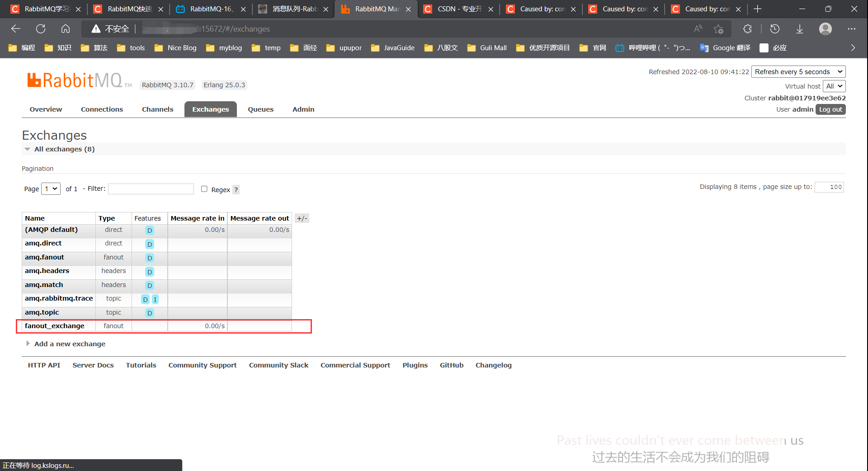Open the Guli Mall bookmark folder
This screenshot has width=868, height=471.
(487, 47)
